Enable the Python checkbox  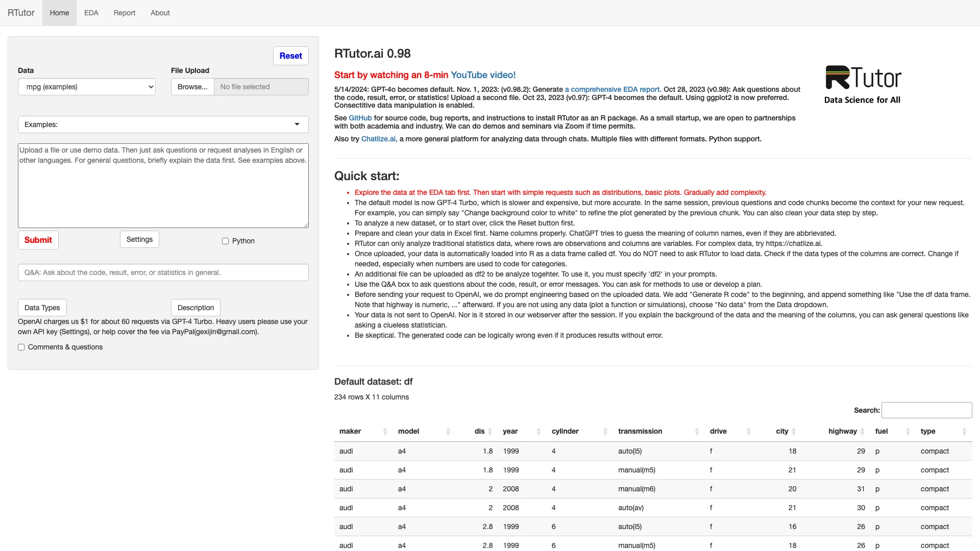225,241
